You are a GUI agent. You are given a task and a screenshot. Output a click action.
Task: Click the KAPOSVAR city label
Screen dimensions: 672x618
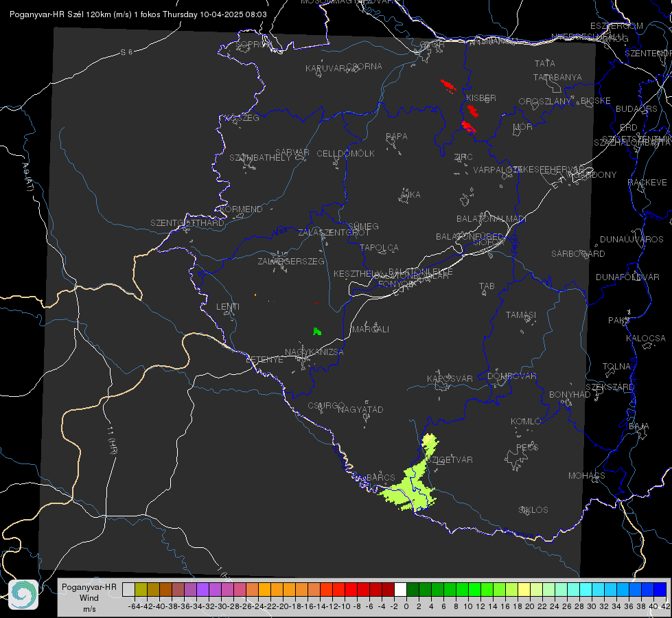(450, 378)
